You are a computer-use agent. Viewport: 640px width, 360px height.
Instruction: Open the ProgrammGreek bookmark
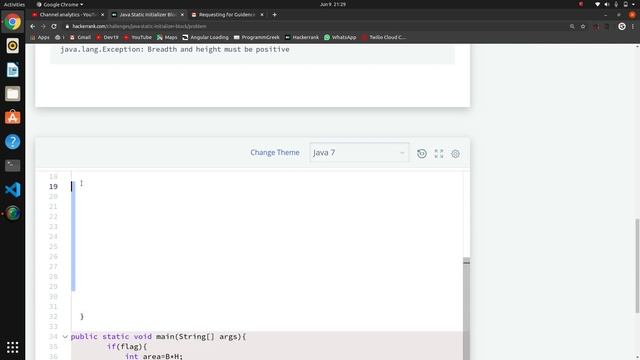(x=256, y=37)
